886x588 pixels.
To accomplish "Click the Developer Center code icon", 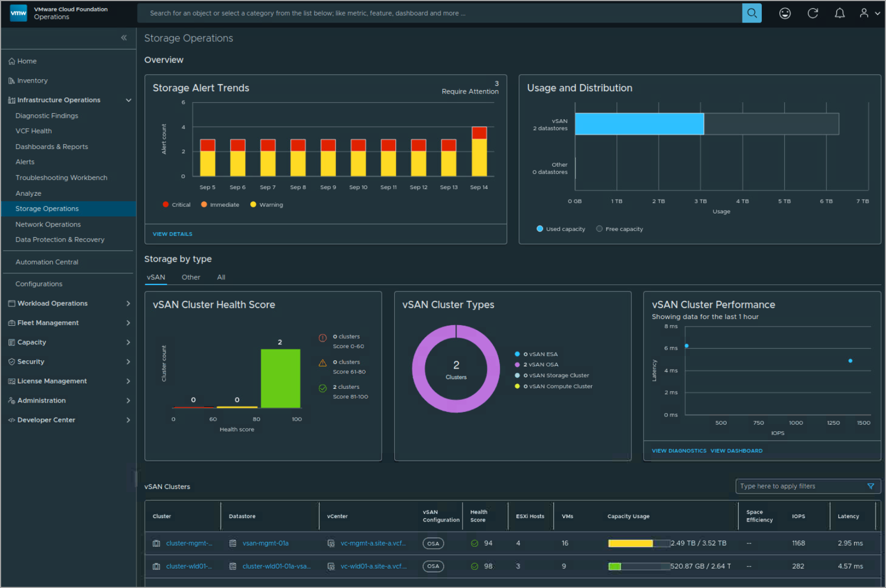I will pyautogui.click(x=12, y=420).
